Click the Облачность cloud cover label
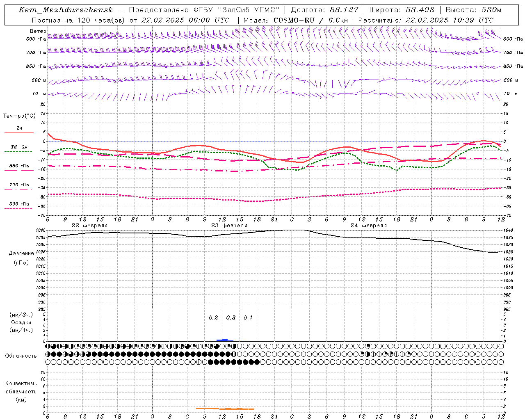Viewport: 525px width, 420px height. pos(21,356)
